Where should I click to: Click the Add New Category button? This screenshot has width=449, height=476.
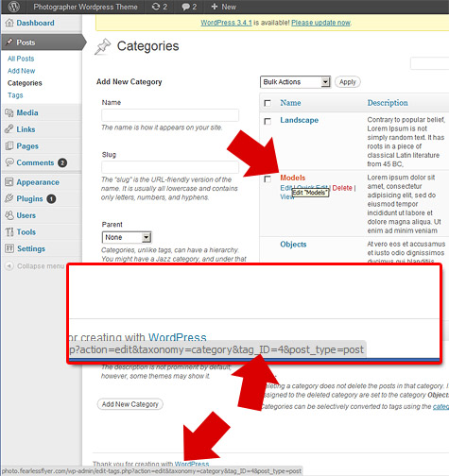click(x=130, y=404)
